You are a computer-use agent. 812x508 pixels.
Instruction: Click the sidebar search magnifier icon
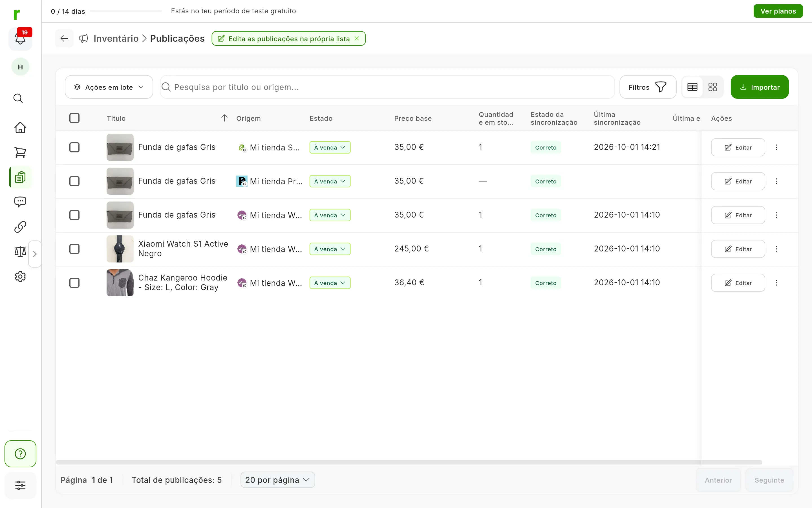(18, 98)
